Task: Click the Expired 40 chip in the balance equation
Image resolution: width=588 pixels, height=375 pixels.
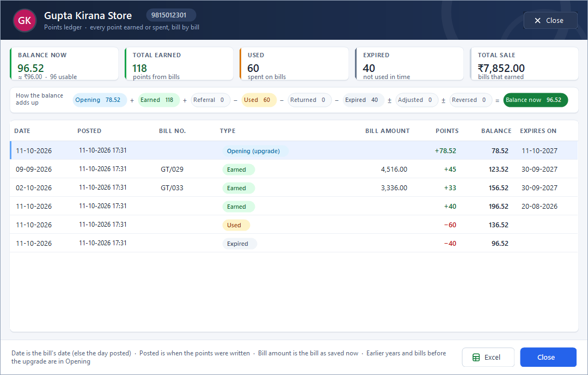Action: [363, 100]
